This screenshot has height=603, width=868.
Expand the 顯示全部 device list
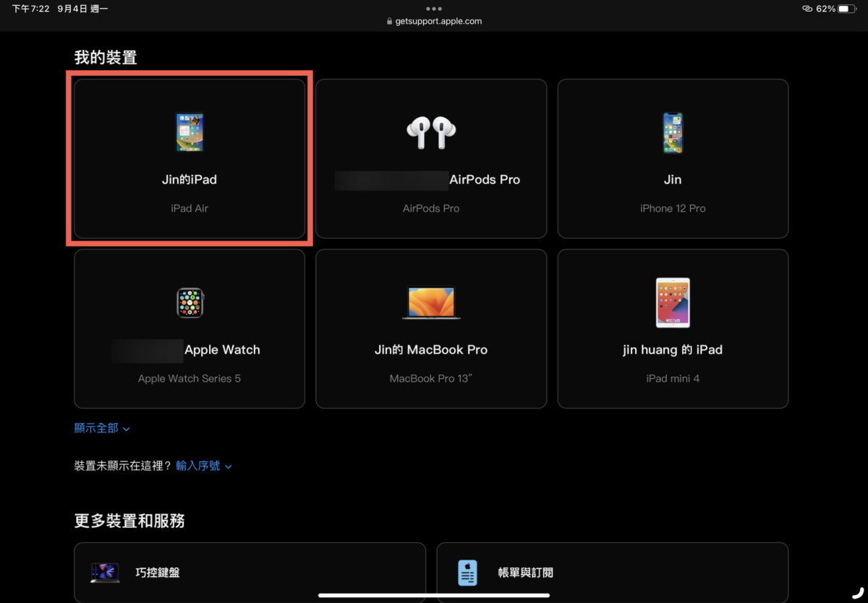click(102, 428)
